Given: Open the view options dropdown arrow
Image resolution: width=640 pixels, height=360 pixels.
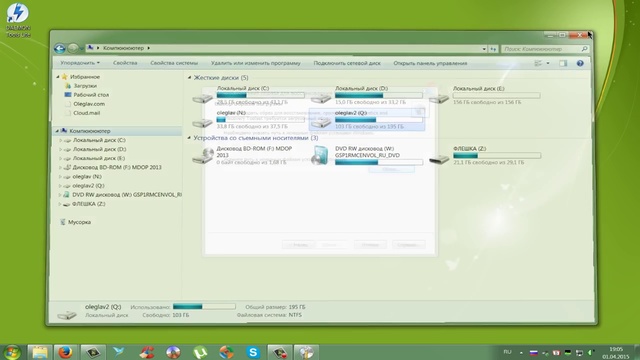Looking at the screenshot, I should click(x=548, y=63).
